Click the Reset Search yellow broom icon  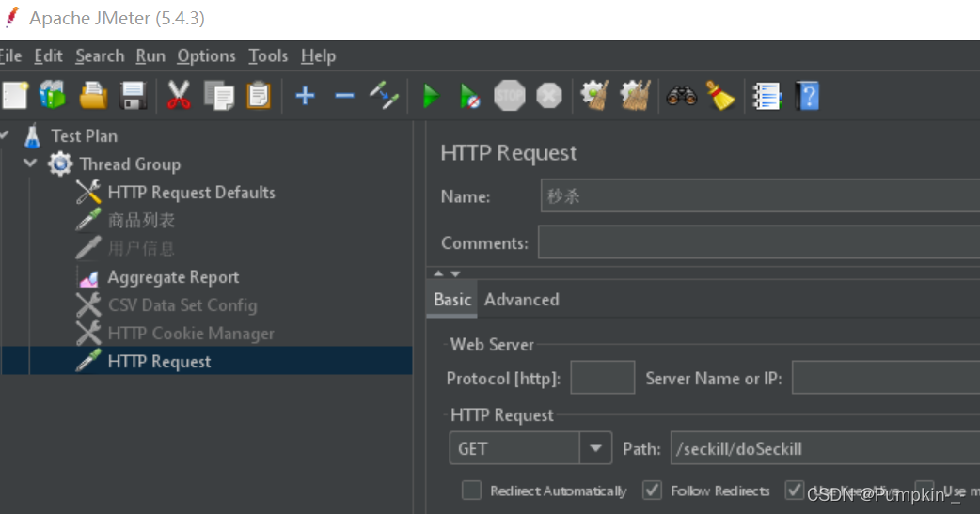720,96
